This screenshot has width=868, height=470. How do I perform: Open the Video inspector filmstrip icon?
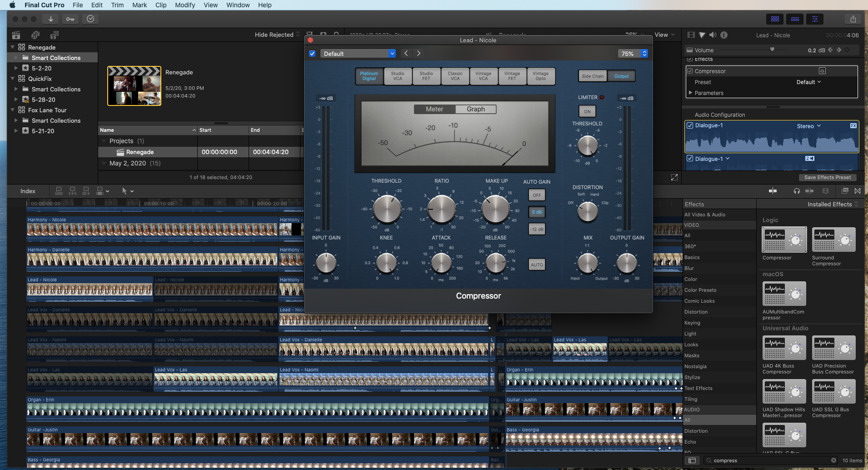coord(691,35)
